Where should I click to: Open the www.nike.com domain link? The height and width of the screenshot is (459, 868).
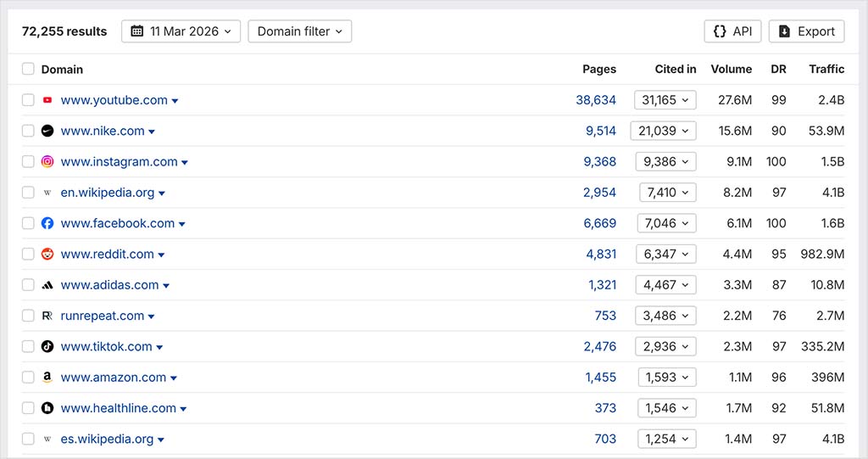point(103,131)
